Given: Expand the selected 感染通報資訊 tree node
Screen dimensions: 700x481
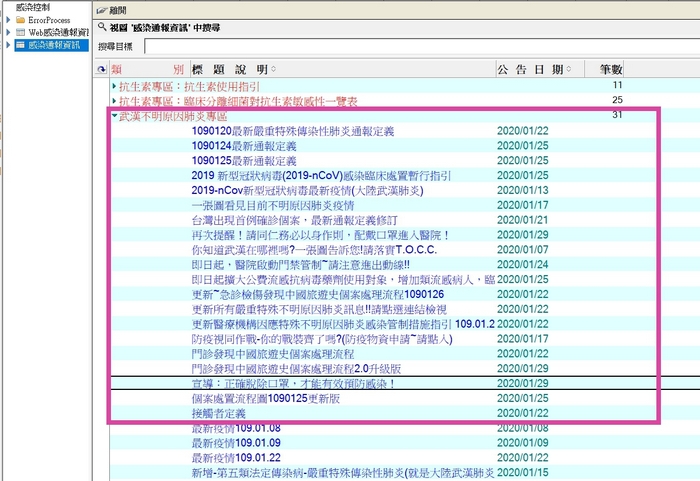Looking at the screenshot, I should click(x=8, y=45).
